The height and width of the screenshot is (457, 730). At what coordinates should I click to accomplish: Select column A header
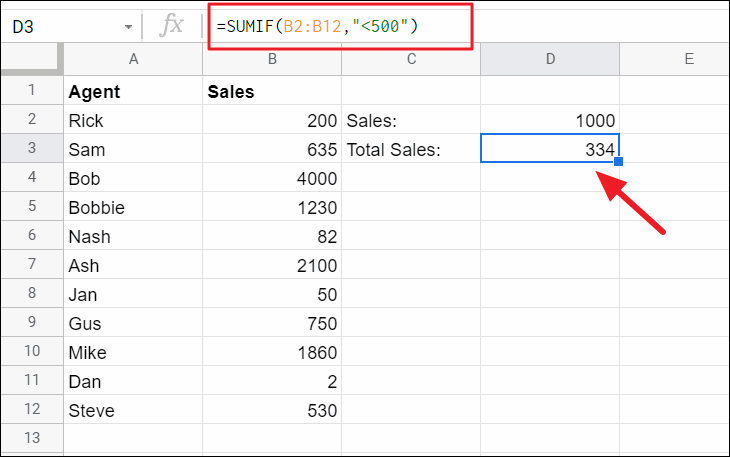pyautogui.click(x=133, y=59)
